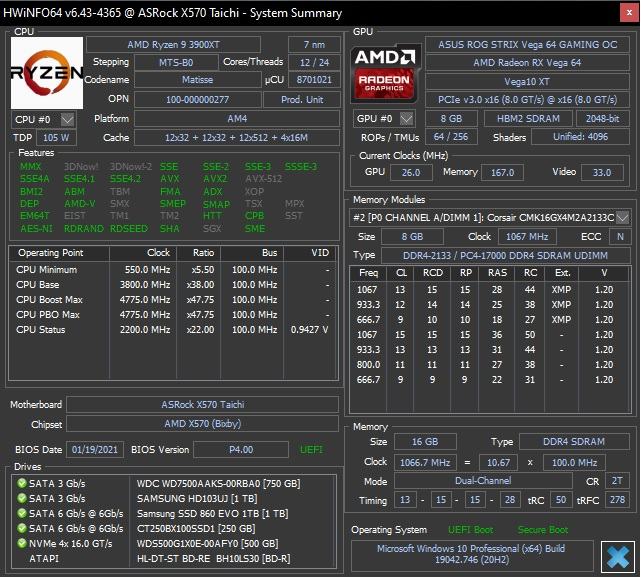Viewport: 641px width, 578px height.
Task: Click the PCIe v3.0 x16 link field
Action: [x=527, y=99]
